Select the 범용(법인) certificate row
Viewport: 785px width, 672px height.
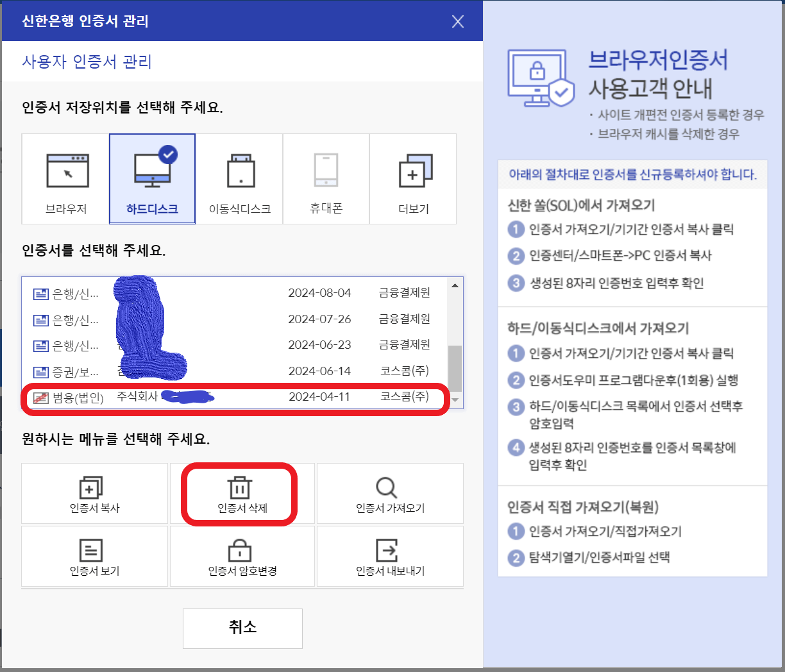(235, 397)
